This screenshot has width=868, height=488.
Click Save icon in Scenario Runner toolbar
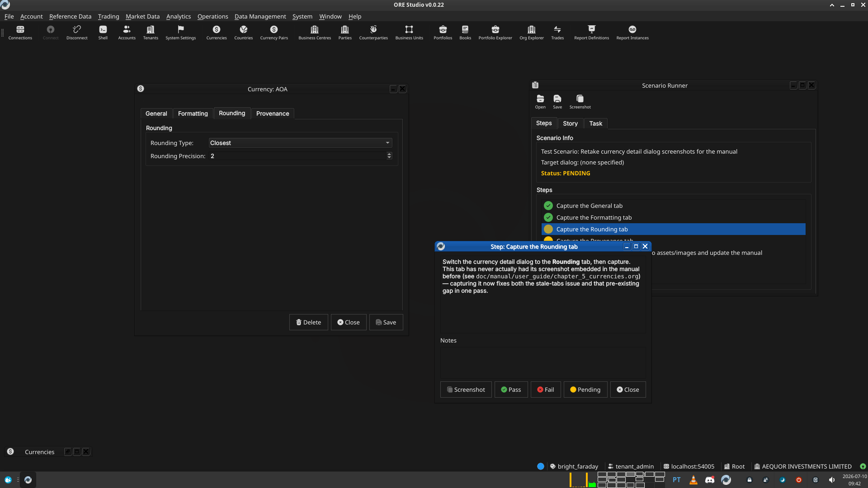557,102
